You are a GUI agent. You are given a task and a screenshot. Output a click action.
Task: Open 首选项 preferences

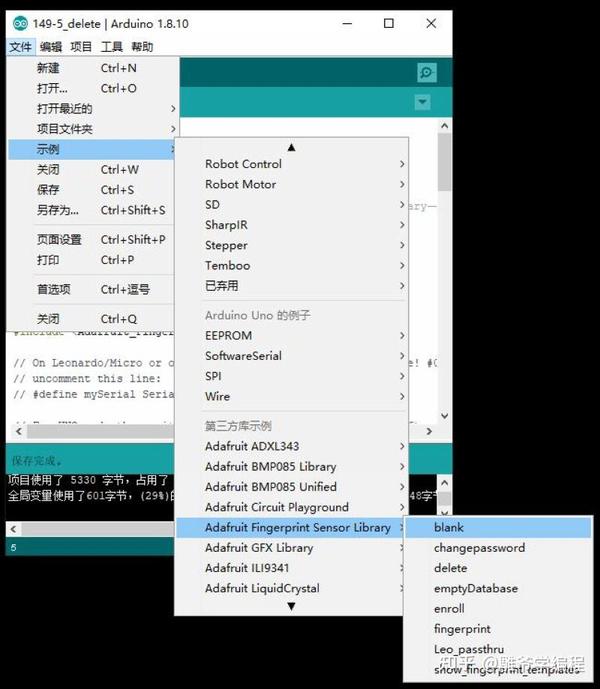point(92,289)
